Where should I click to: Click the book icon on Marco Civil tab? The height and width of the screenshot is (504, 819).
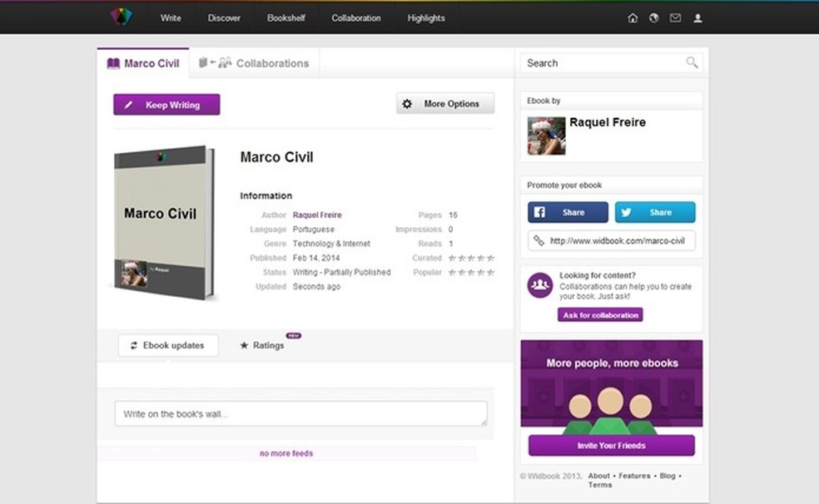click(113, 64)
